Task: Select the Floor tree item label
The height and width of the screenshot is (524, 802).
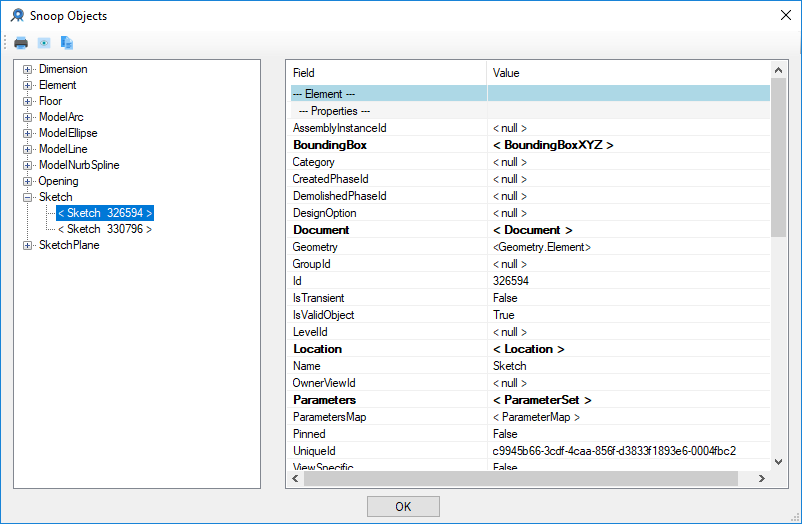Action: [x=50, y=101]
